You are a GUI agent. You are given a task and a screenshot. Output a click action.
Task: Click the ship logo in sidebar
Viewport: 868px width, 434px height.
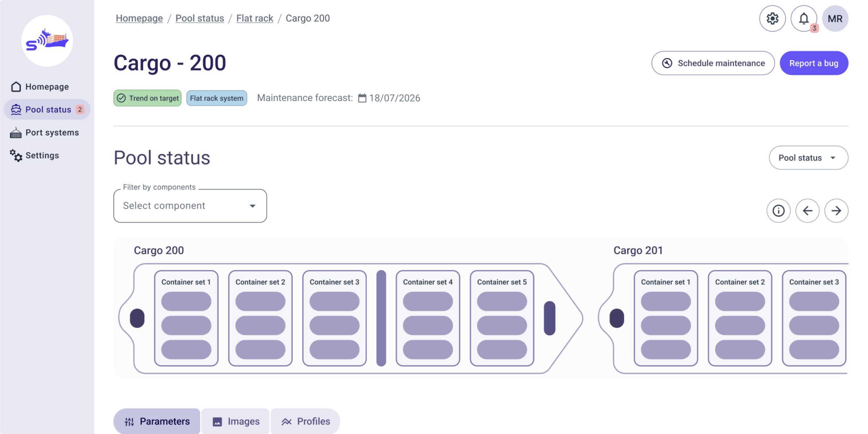[47, 41]
